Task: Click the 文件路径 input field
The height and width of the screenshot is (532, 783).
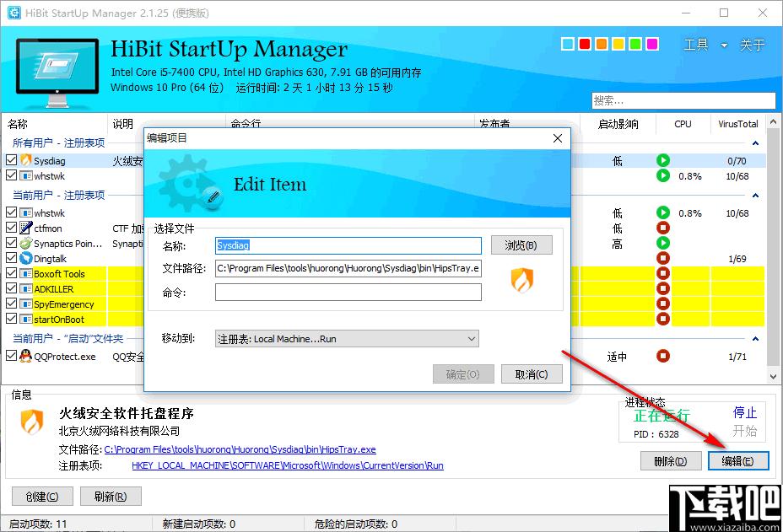Action: [x=348, y=268]
